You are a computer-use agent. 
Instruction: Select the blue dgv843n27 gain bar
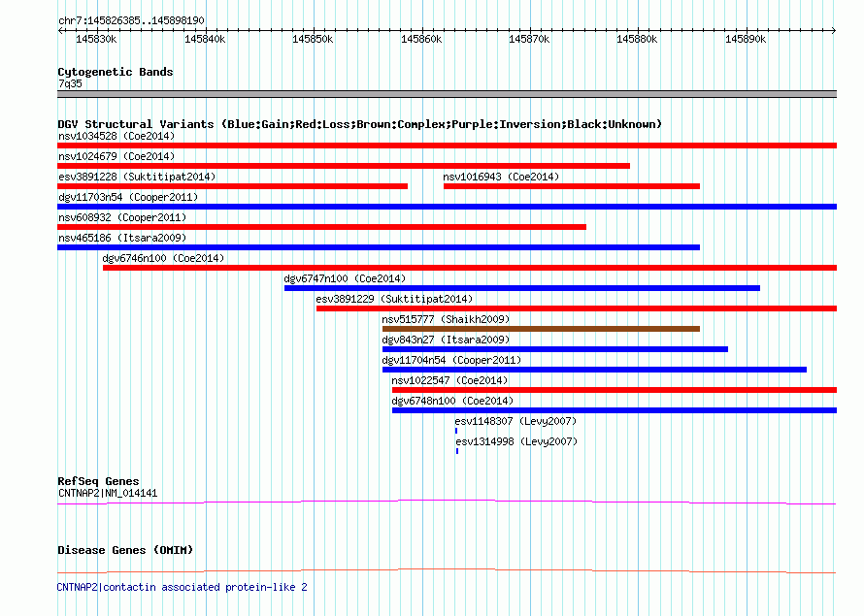[x=555, y=349]
